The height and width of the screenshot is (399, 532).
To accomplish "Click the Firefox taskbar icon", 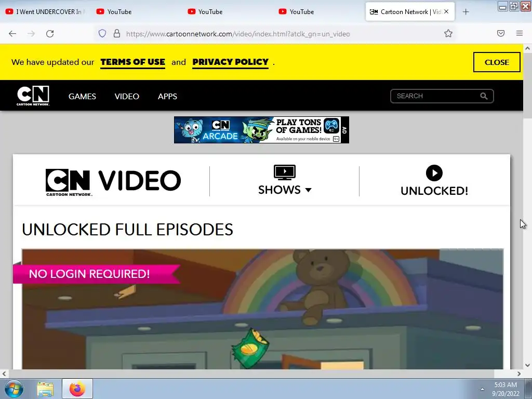I will [x=77, y=389].
